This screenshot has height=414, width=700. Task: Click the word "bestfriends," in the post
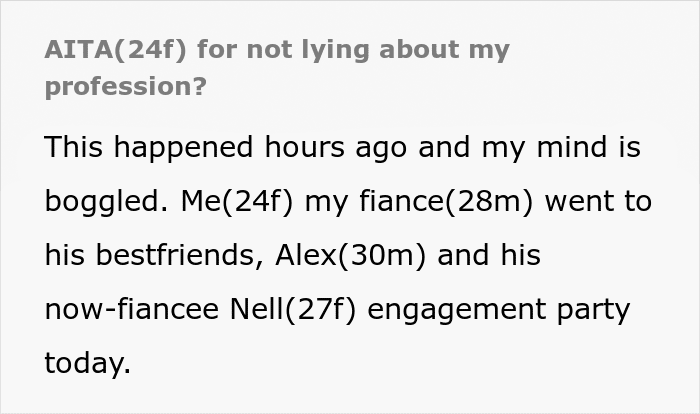[x=179, y=255]
